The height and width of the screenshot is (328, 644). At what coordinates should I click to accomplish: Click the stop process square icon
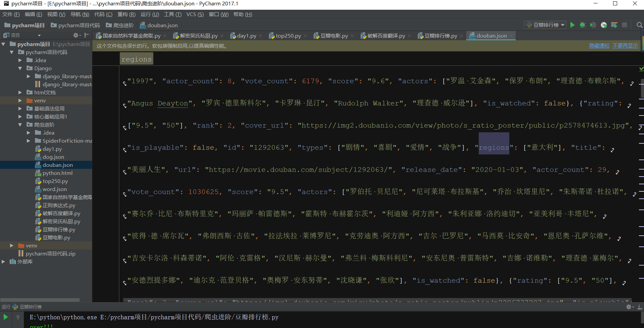tap(625, 25)
